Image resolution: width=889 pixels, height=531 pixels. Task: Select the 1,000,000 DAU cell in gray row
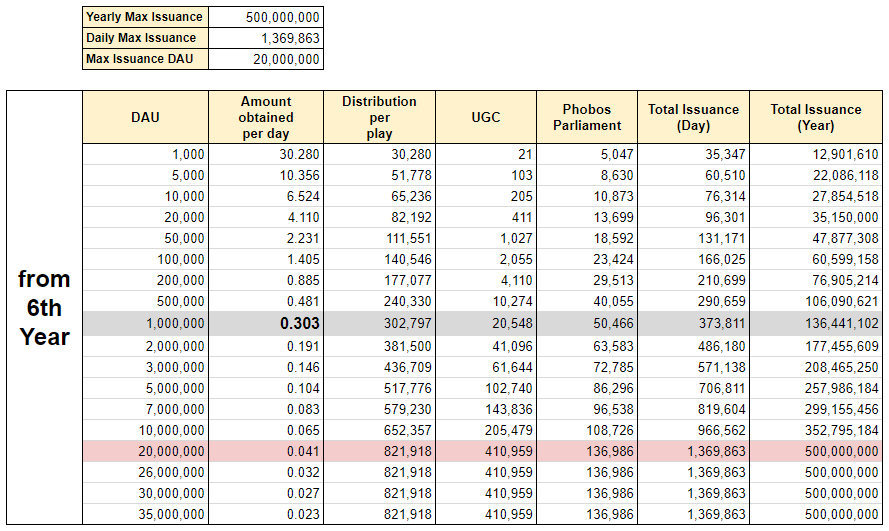coord(146,324)
